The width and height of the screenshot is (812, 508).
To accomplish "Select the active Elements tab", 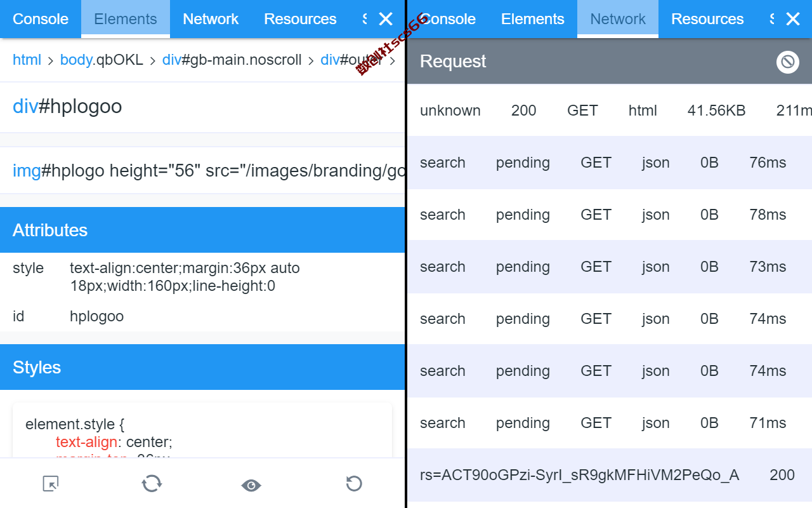I will pyautogui.click(x=126, y=19).
